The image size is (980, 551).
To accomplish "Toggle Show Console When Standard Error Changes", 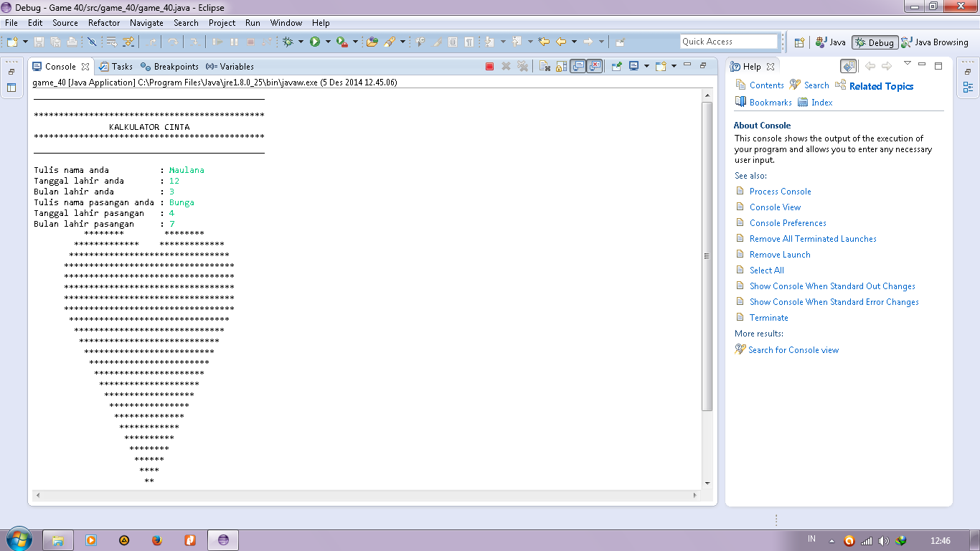I will tap(594, 66).
